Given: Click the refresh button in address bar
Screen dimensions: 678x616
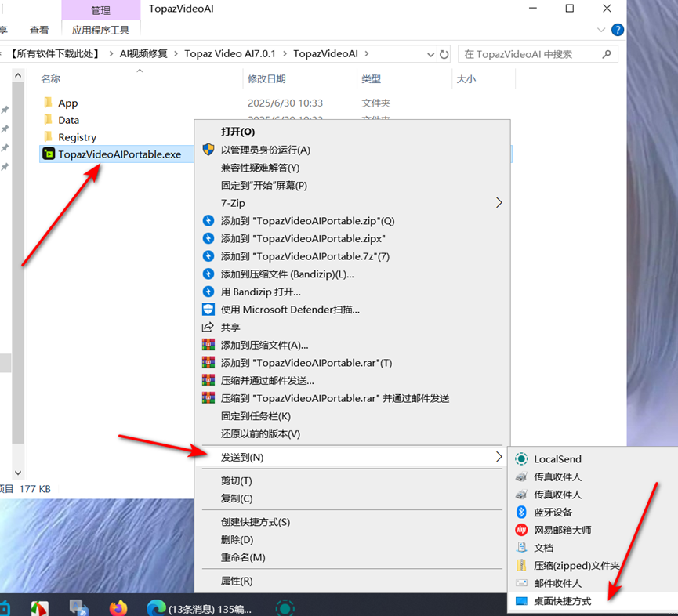Looking at the screenshot, I should pyautogui.click(x=444, y=54).
